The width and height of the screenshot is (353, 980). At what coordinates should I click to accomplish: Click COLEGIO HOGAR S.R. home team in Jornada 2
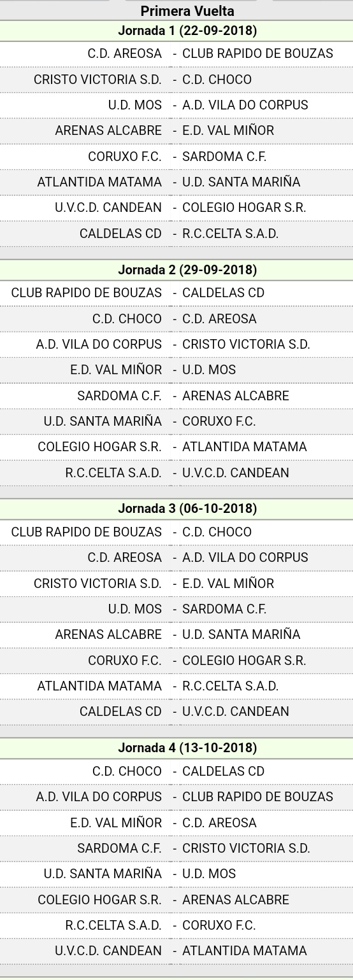click(x=99, y=447)
